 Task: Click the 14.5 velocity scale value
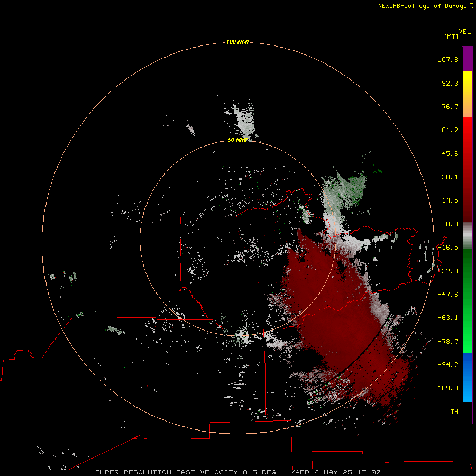(x=450, y=200)
